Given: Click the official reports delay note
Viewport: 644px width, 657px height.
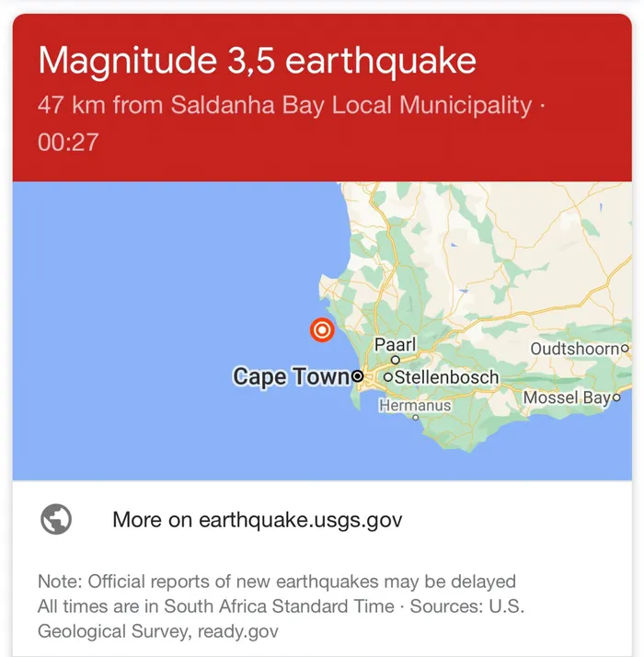Looking at the screenshot, I should click(277, 582).
